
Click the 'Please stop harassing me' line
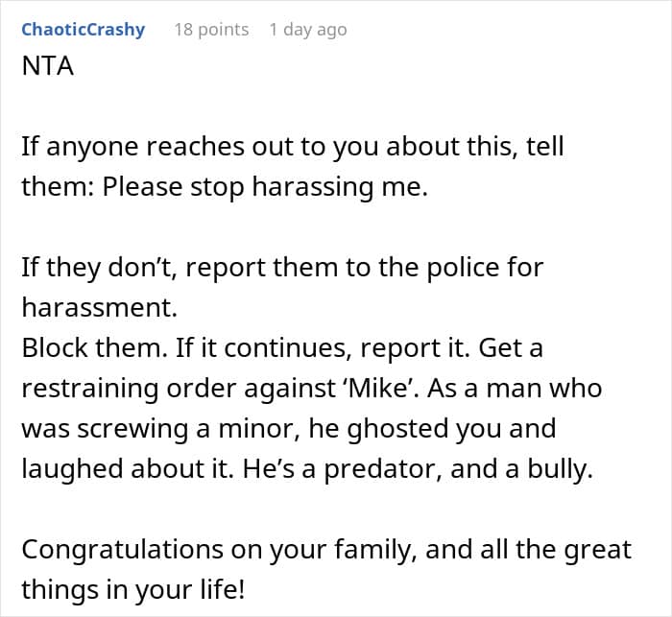[225, 187]
